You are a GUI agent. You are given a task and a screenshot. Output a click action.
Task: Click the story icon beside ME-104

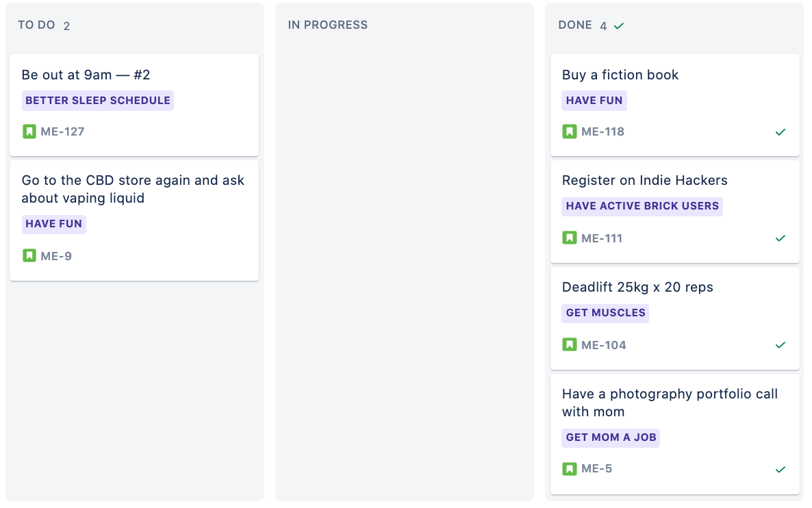coord(570,345)
